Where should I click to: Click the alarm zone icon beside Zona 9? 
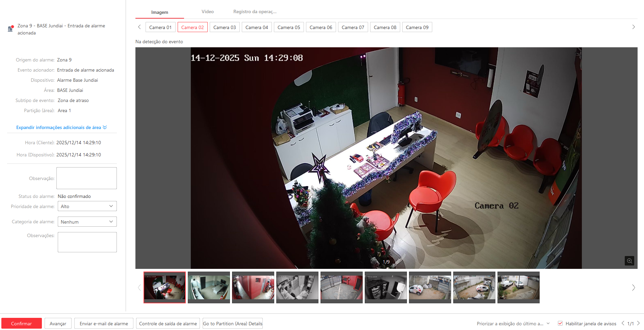coord(10,29)
